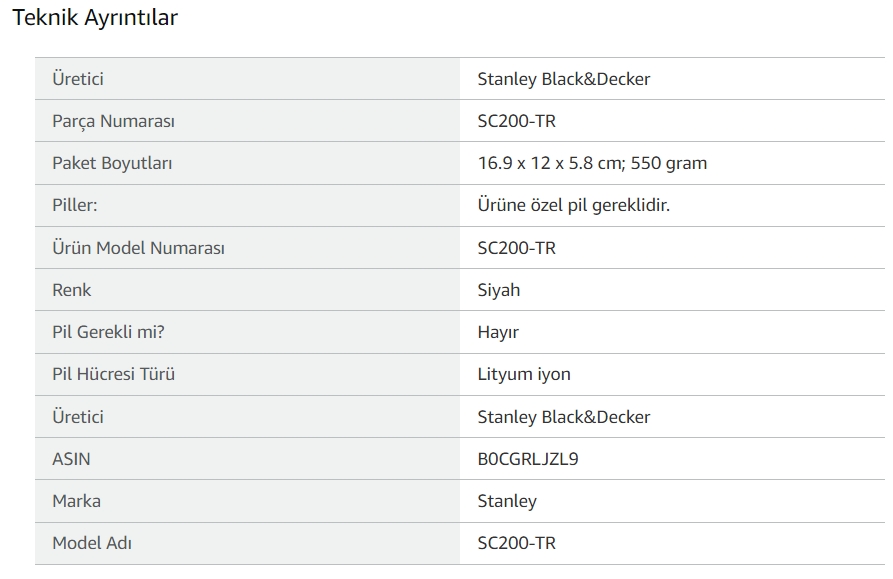Screen dimensions: 893x579
Task: Select the Lityum iyon value
Action: 524,374
